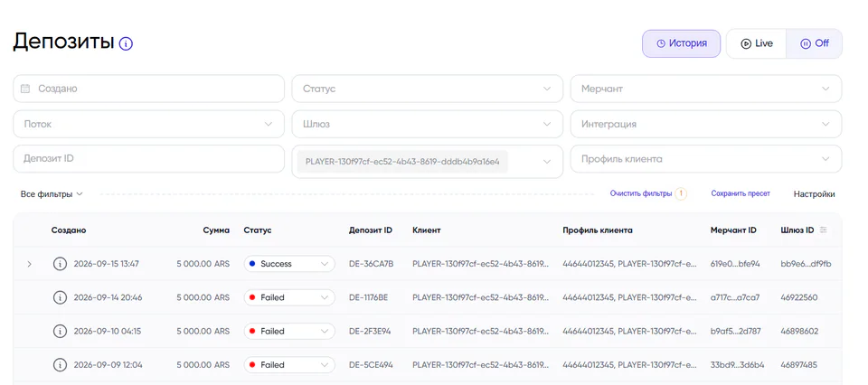Screen dimensions: 868x385
Task: Enable Live mode
Action: 756,43
